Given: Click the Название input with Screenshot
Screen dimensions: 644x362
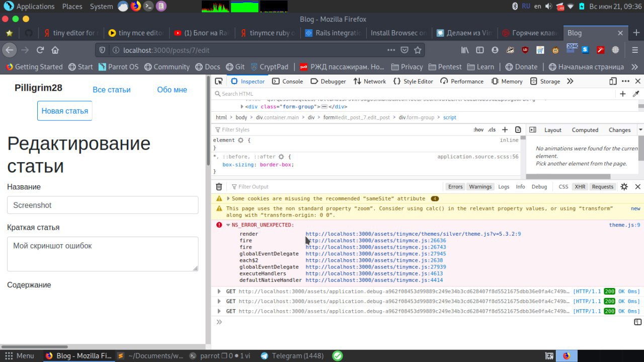Looking at the screenshot, I should 103,205.
